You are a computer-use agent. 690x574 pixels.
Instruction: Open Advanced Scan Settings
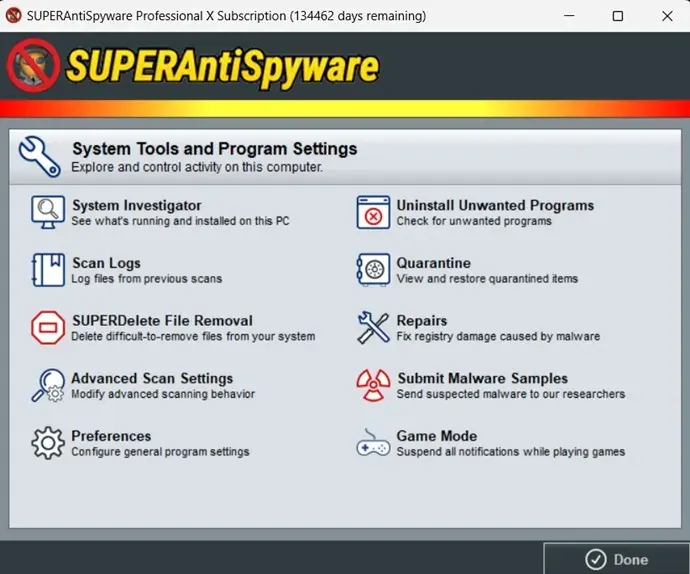152,378
